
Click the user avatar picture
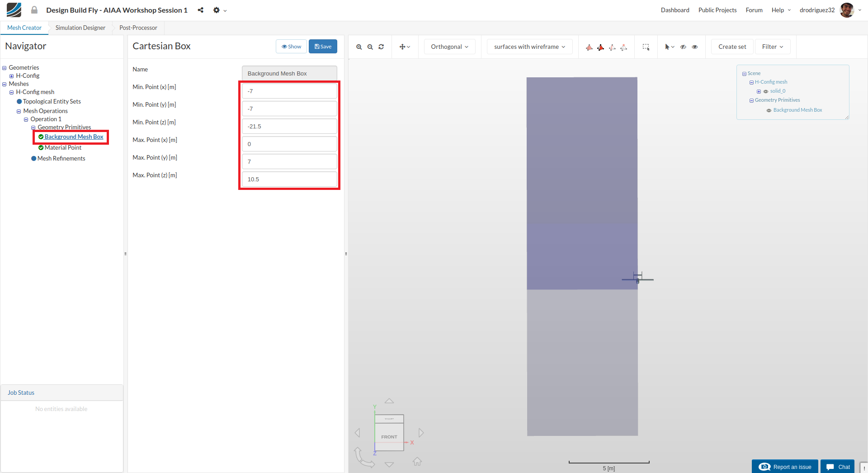point(847,10)
